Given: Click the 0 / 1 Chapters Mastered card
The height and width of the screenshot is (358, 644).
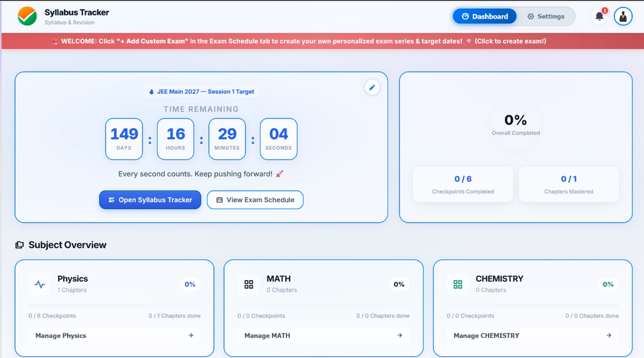Looking at the screenshot, I should pos(569,184).
